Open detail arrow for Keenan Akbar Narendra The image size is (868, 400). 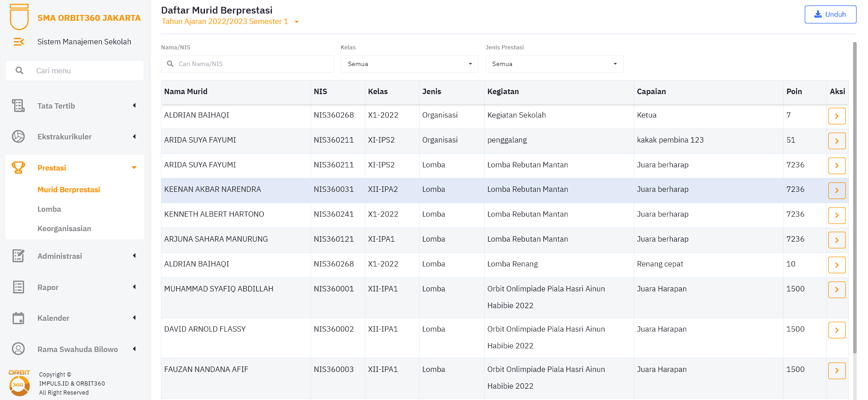(x=836, y=190)
